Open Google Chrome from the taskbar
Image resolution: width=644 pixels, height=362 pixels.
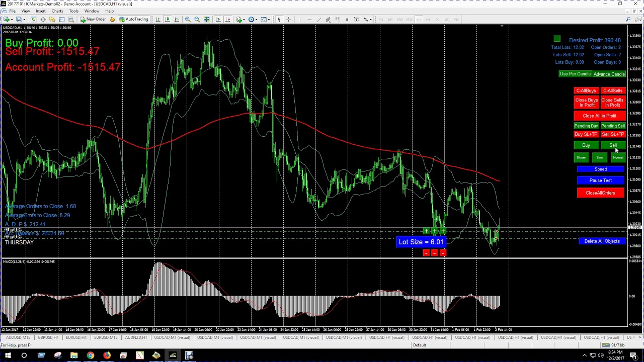(x=90, y=355)
